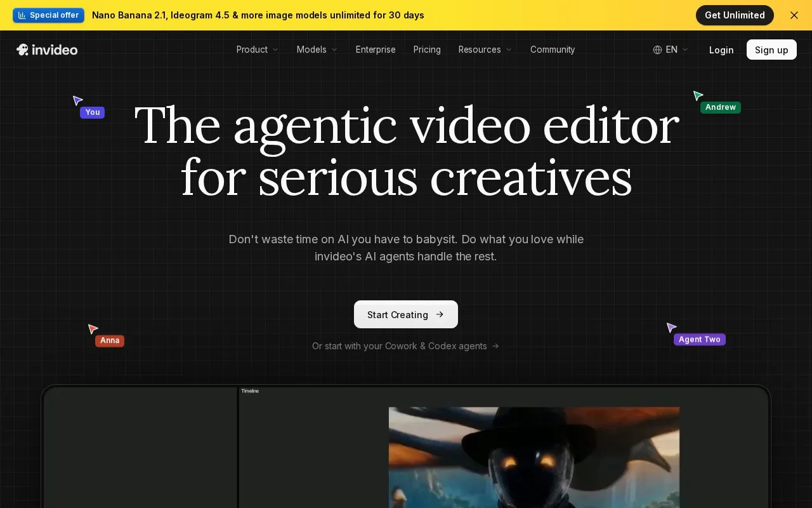Viewport: 812px width, 508px height.
Task: Open the Pricing page
Action: (427, 50)
